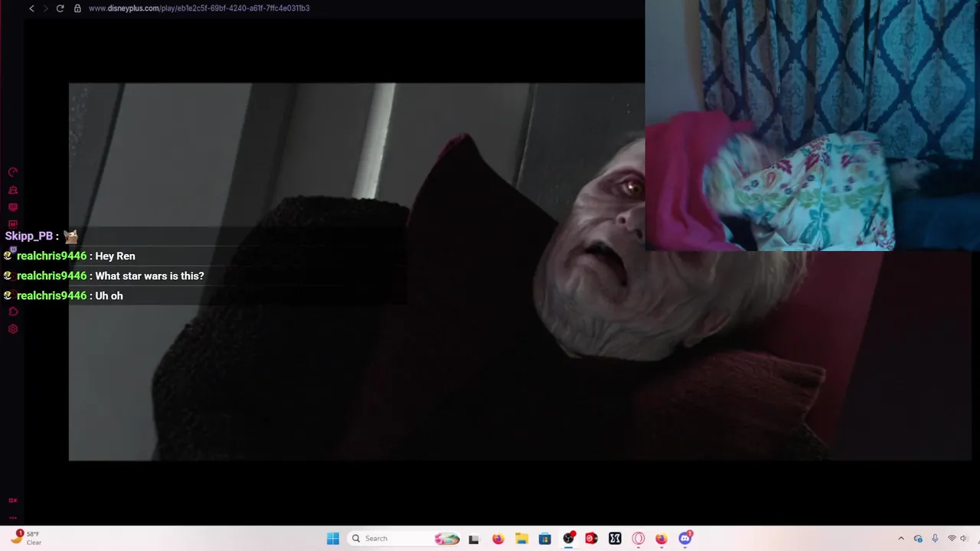
Task: Open Discord with notification badge
Action: point(685,539)
